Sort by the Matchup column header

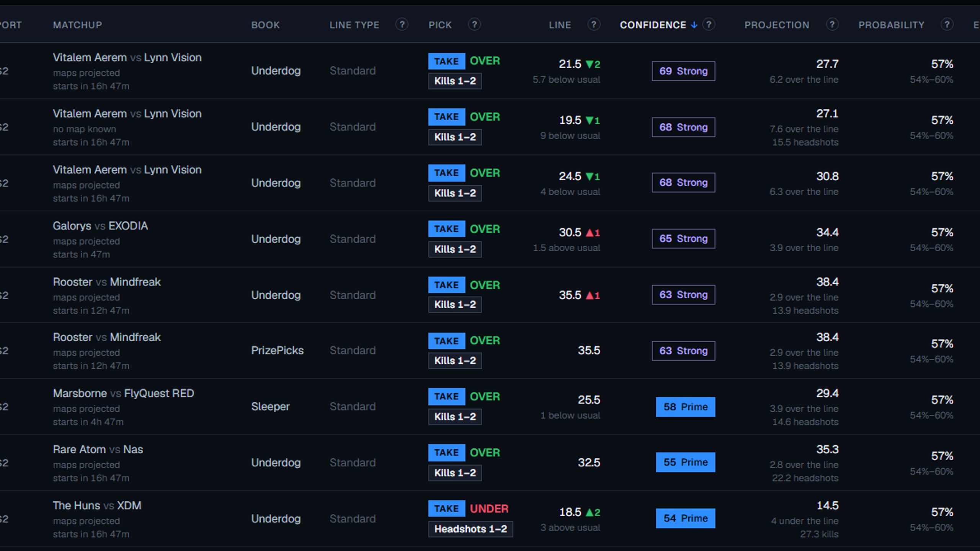(x=77, y=25)
